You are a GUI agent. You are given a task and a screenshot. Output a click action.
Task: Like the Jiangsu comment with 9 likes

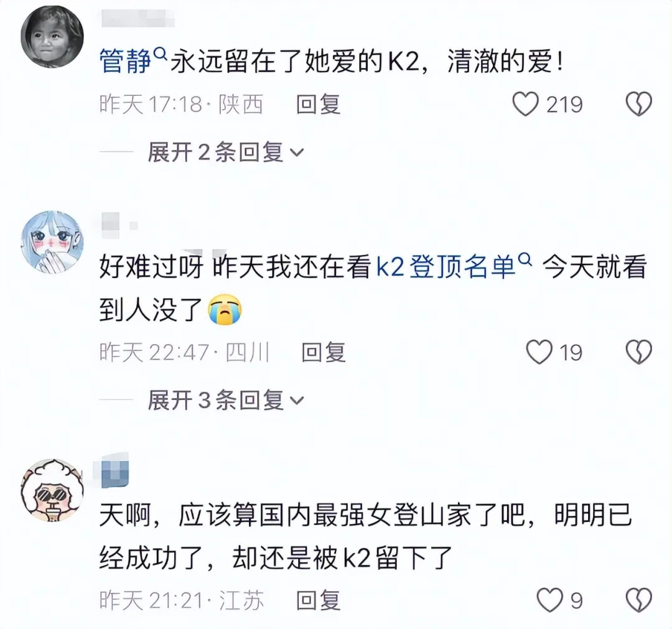[549, 600]
